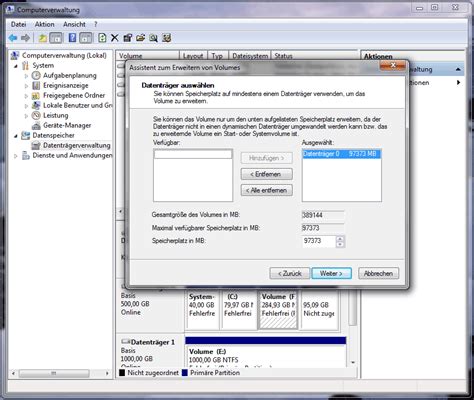Open Leistung in the tree

click(x=55, y=115)
